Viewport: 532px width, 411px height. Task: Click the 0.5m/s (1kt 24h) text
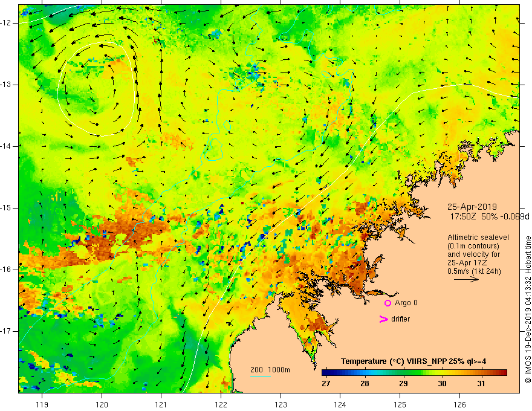pos(474,271)
